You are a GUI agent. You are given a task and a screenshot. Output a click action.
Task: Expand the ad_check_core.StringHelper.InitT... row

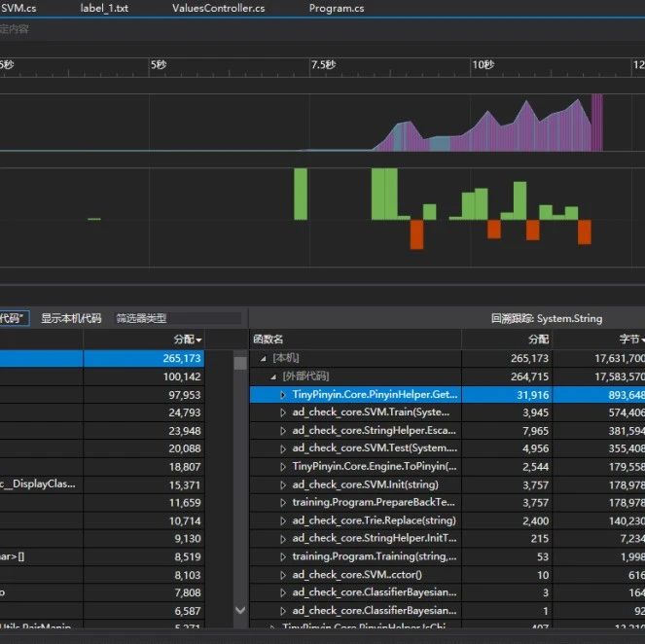click(x=283, y=539)
